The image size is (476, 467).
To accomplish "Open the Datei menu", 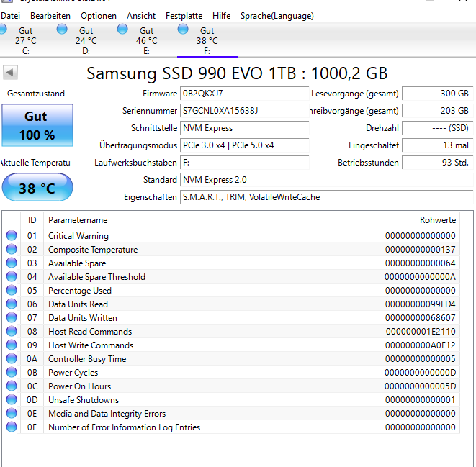I will pyautogui.click(x=10, y=16).
